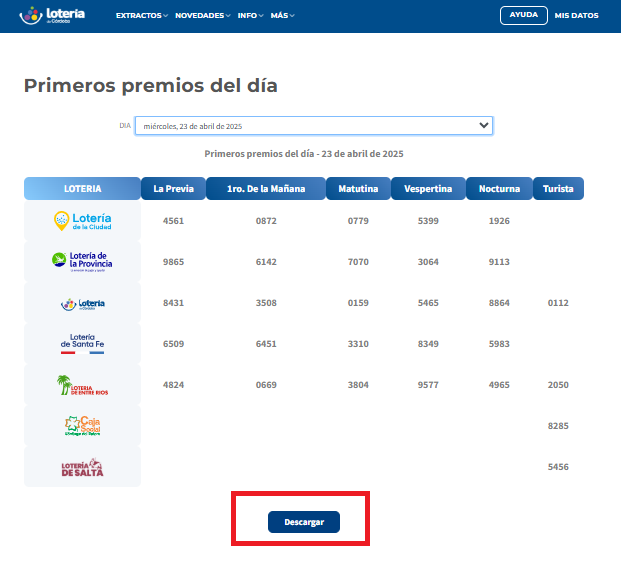Click the Lotería de Córdoba header logo
The image size is (621, 571).
[52, 15]
